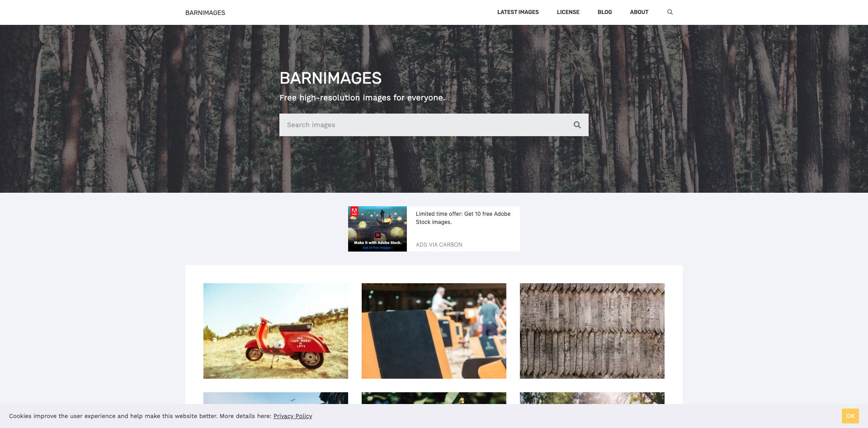Viewport: 868px width, 428px height.
Task: Click the ADS VIA CARBON link
Action: [439, 245]
